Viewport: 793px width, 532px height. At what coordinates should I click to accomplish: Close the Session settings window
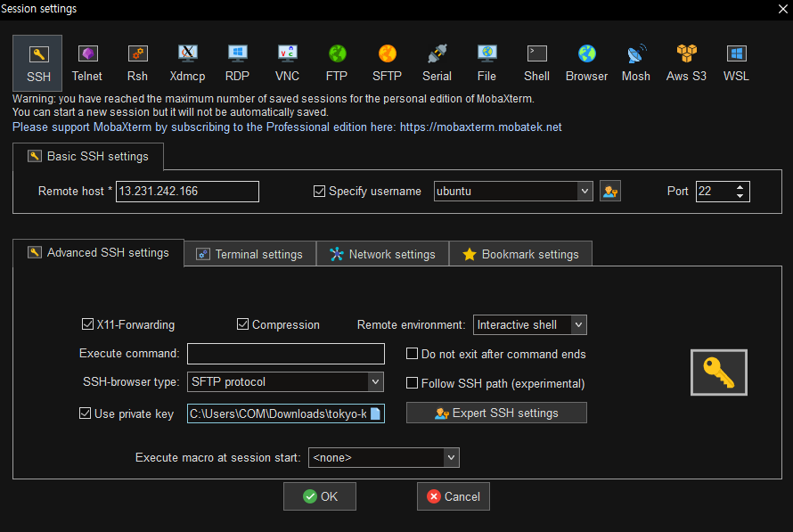tap(782, 9)
